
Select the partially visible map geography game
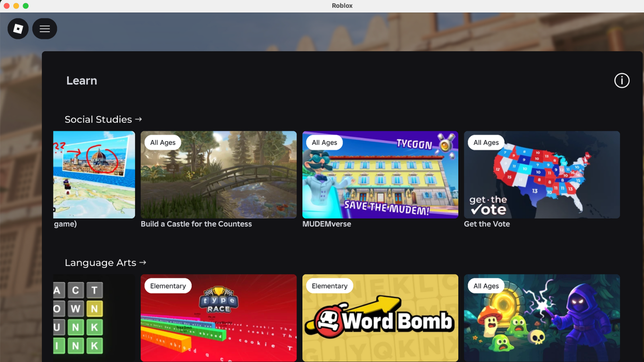(x=94, y=175)
